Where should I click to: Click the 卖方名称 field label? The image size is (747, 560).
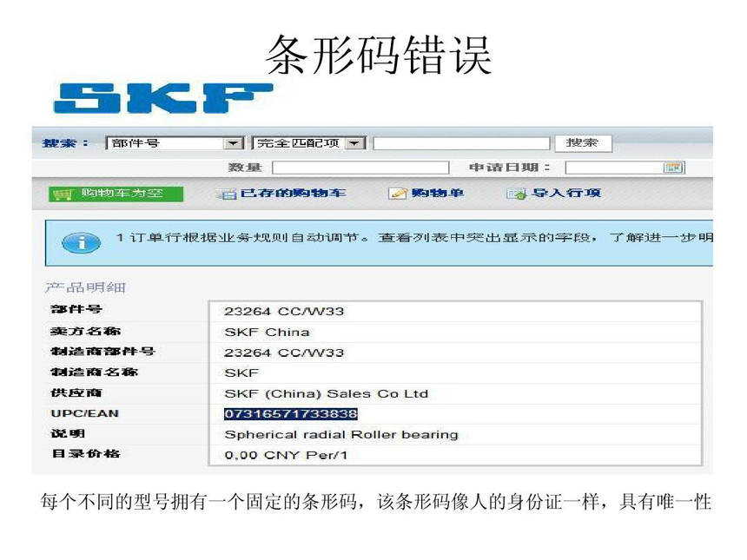click(x=86, y=331)
